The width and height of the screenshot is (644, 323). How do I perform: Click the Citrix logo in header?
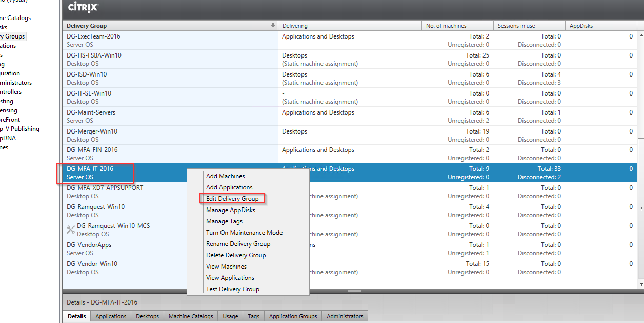[x=84, y=8]
